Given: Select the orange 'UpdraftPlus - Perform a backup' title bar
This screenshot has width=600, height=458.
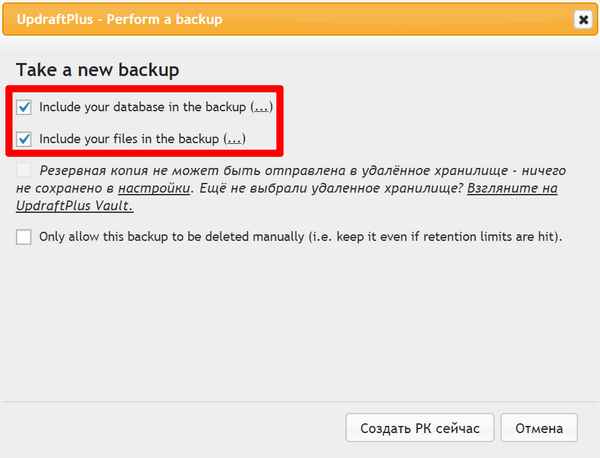Looking at the screenshot, I should coord(300,20).
